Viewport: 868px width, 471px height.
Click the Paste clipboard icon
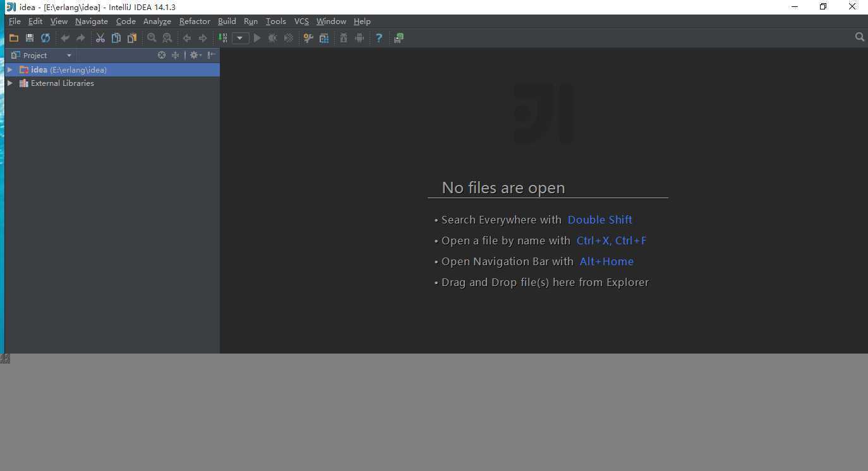[x=131, y=38]
